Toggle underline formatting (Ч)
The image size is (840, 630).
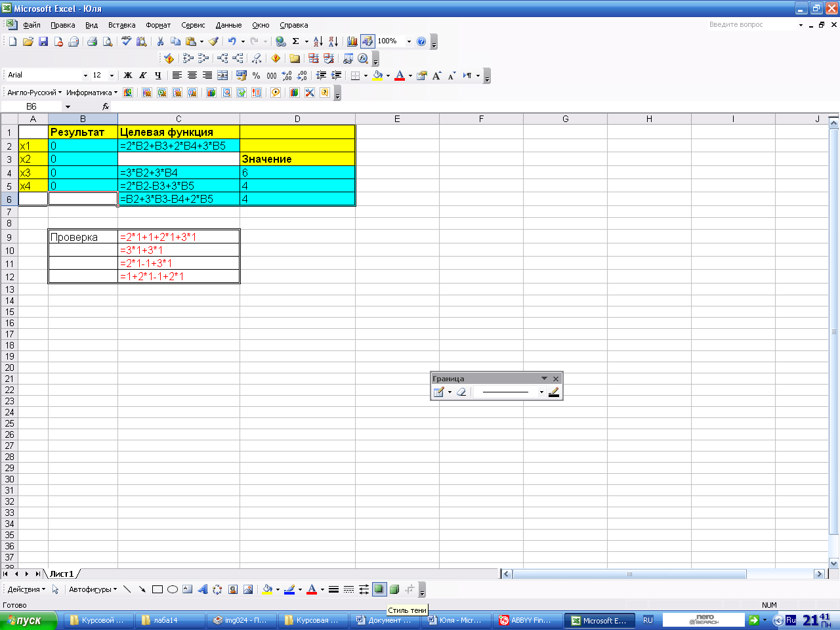pyautogui.click(x=158, y=75)
